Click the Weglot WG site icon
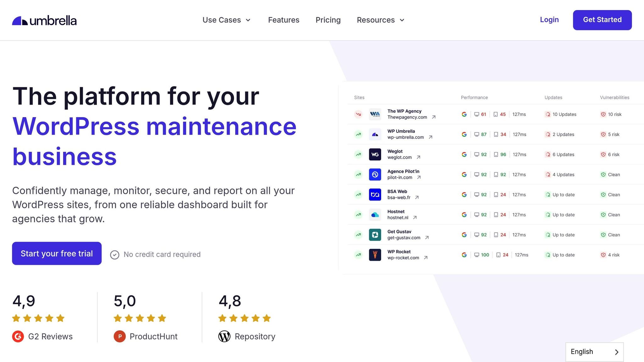 [375, 155]
